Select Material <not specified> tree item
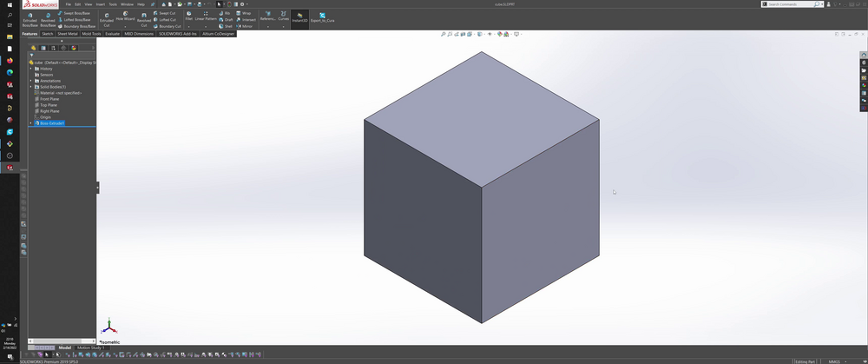The width and height of the screenshot is (868, 364). (58, 93)
